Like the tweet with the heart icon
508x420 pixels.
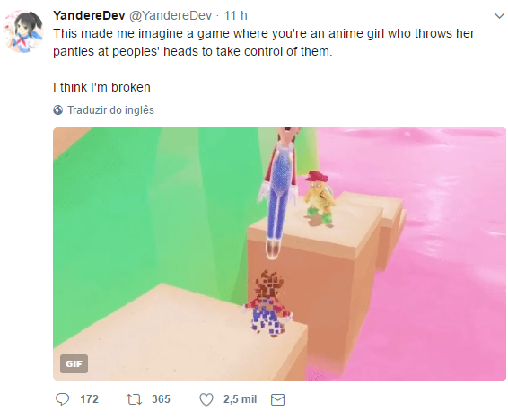[x=206, y=399]
